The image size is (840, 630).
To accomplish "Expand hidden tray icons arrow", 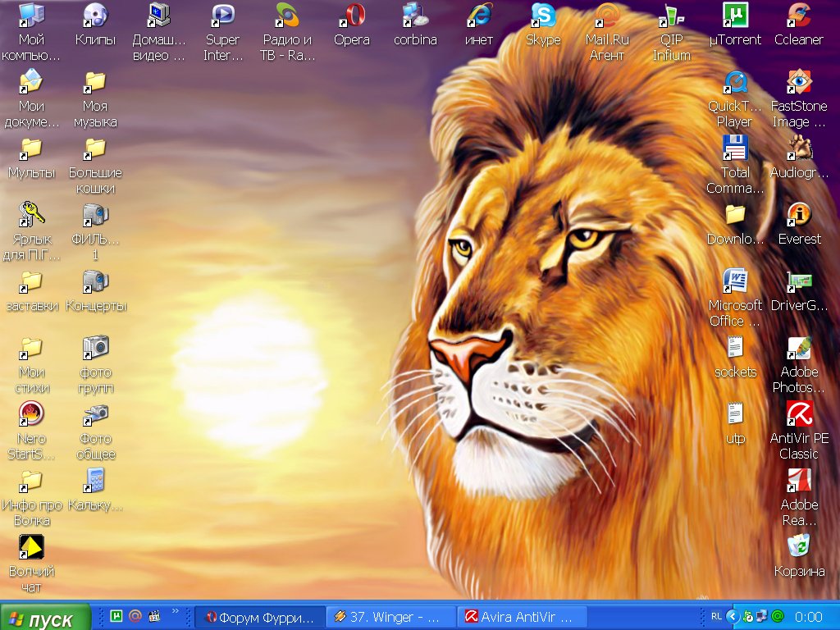I will tap(734, 617).
